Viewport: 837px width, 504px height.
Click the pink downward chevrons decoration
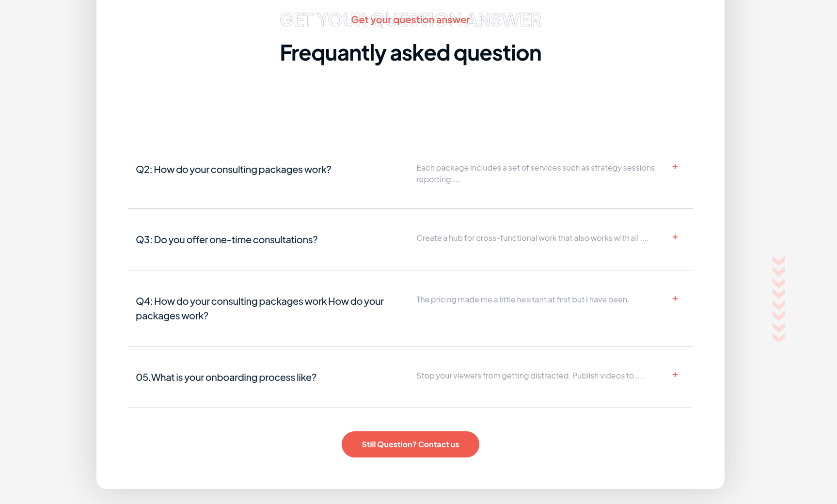pyautogui.click(x=778, y=299)
